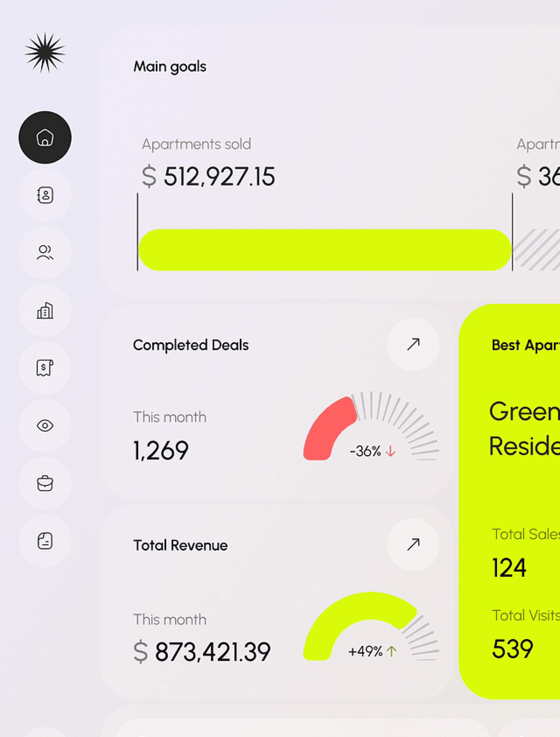
Task: Click the Total Visits value 539
Action: tap(513, 649)
